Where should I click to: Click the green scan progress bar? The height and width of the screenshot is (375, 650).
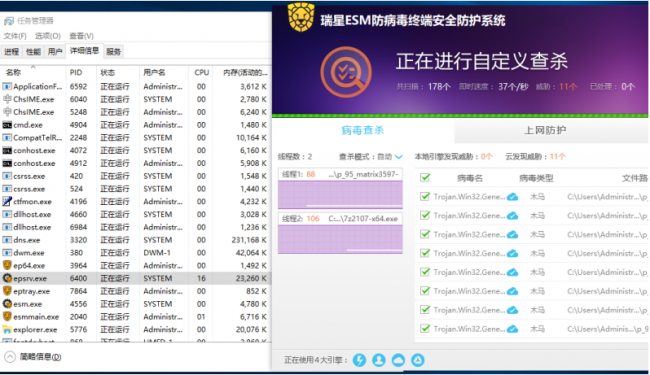tap(460, 116)
